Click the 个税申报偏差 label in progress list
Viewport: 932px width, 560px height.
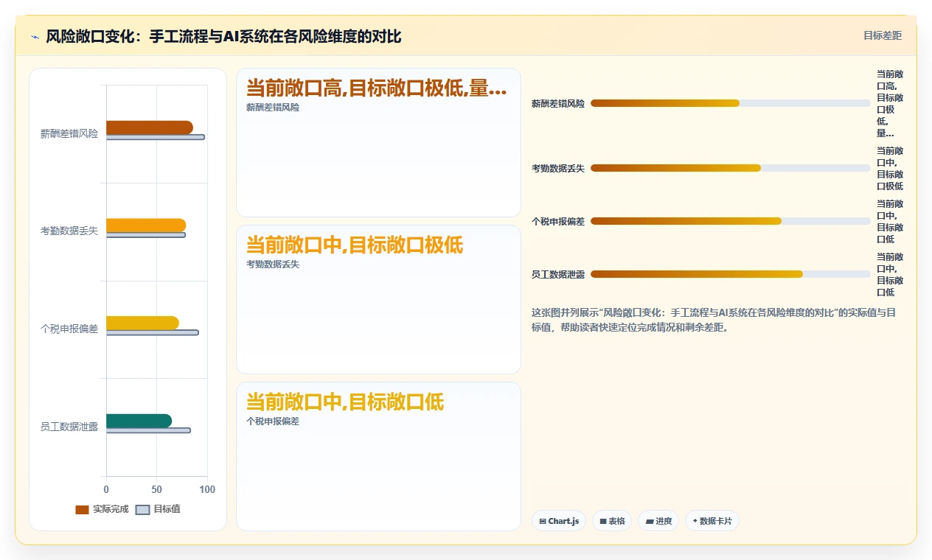coord(558,222)
